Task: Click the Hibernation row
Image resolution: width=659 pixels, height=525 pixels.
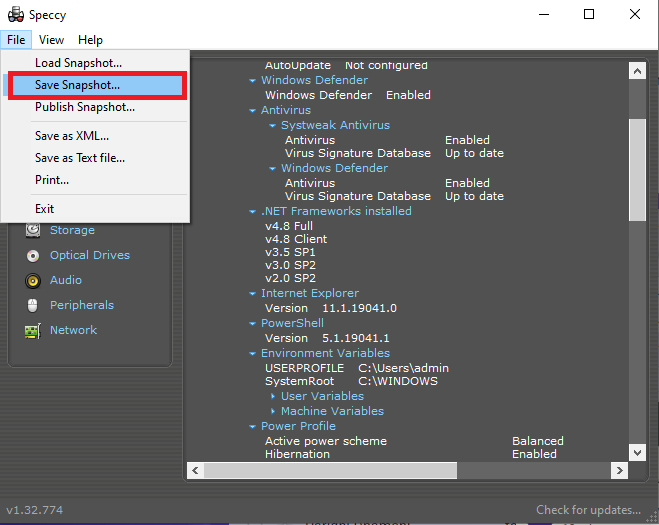Action: pyautogui.click(x=411, y=454)
